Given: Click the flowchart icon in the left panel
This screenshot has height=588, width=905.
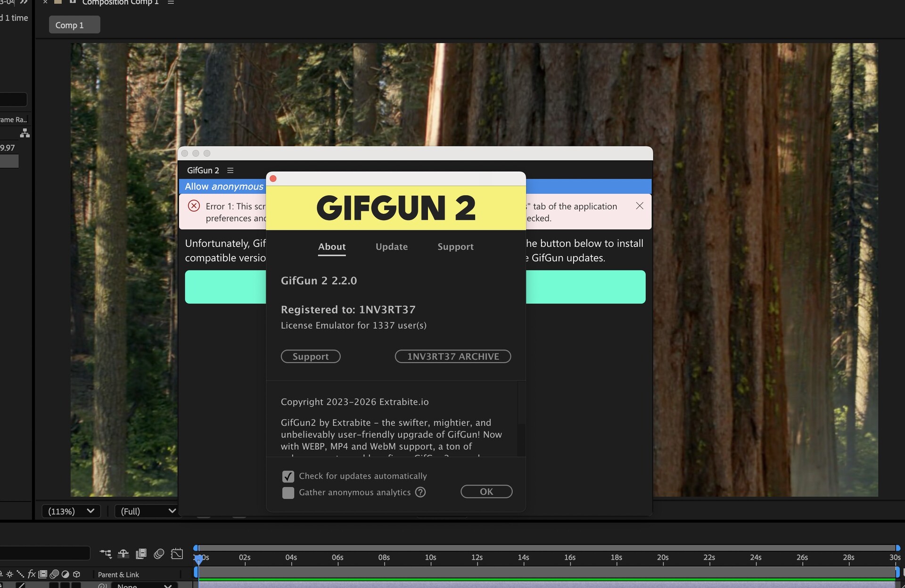Looking at the screenshot, I should 25,133.
